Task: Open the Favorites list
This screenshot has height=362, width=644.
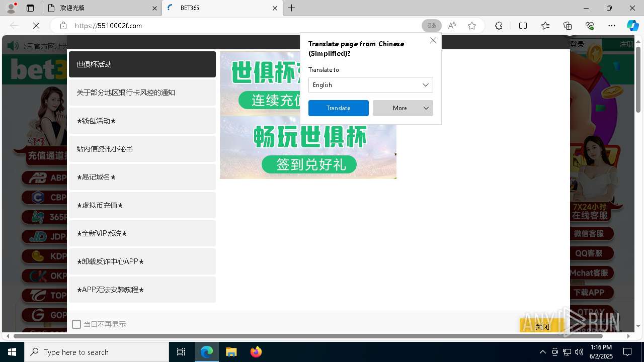Action: coord(545,26)
